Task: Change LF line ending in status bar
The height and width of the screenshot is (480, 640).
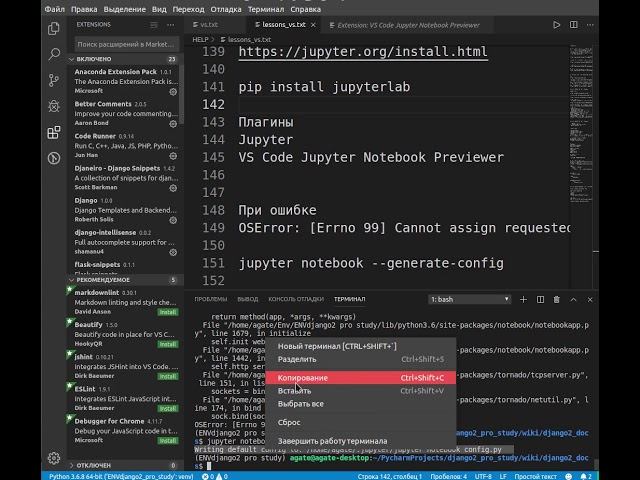Action: (503, 476)
